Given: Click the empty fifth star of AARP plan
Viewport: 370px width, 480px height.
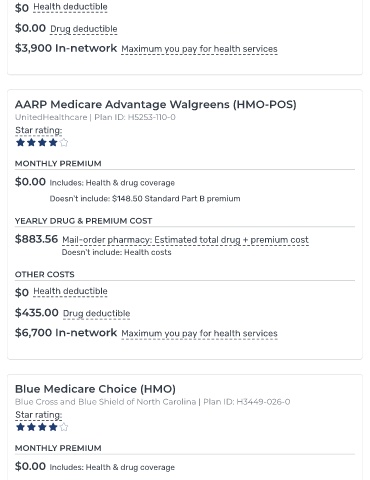Looking at the screenshot, I should pyautogui.click(x=64, y=143).
